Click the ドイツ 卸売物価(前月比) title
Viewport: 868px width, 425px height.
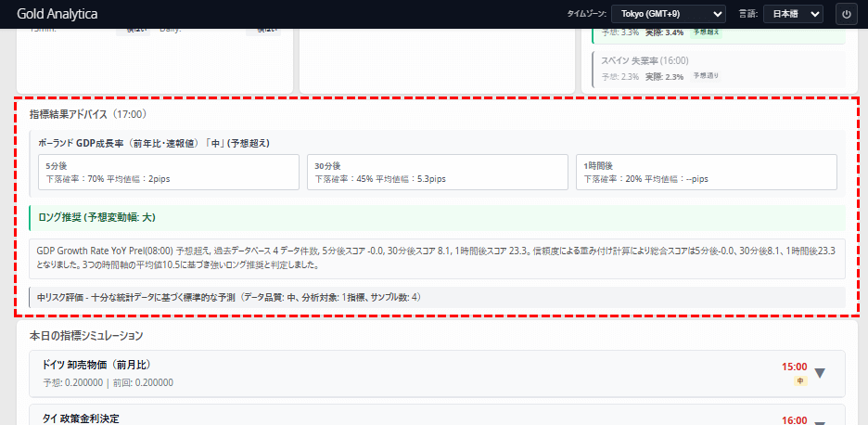96,365
